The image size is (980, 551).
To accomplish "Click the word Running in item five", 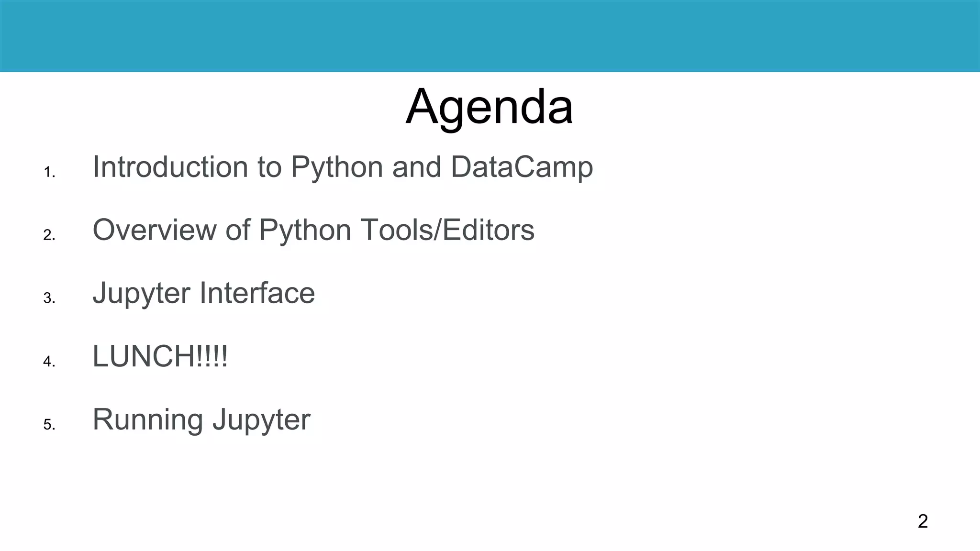I will point(147,419).
